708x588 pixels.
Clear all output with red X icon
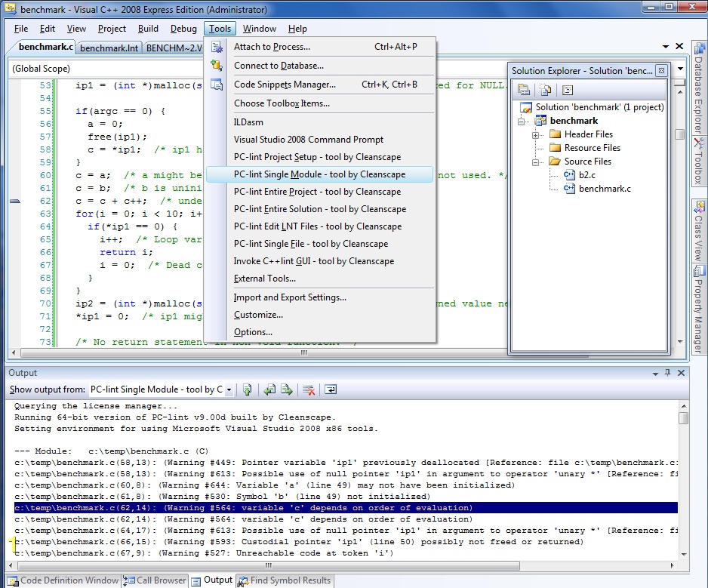coord(309,389)
